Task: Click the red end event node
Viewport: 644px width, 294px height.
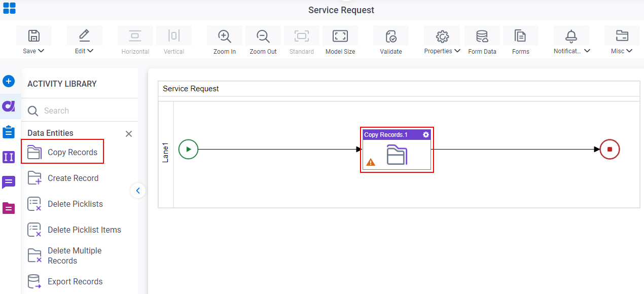Action: pos(610,150)
